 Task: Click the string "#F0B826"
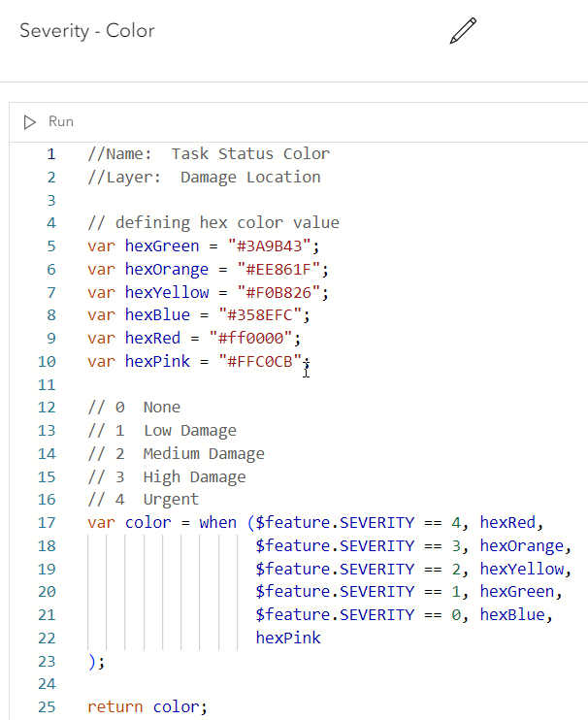tap(278, 292)
